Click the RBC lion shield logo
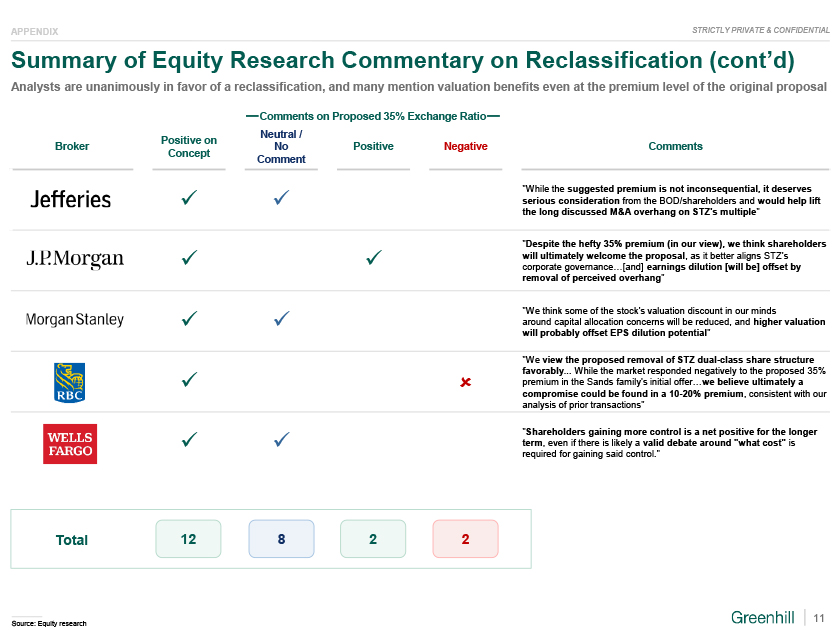840x630 pixels. point(70,382)
